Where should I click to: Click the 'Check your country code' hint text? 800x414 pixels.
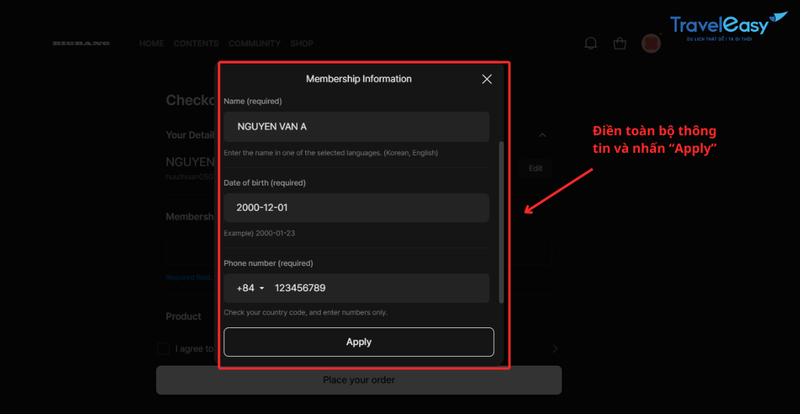click(x=305, y=312)
